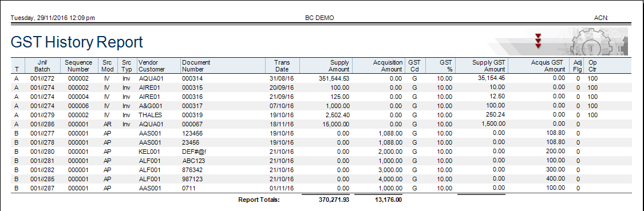Click the Trans Date column header
Screen dimensions: 644x211
(283, 66)
